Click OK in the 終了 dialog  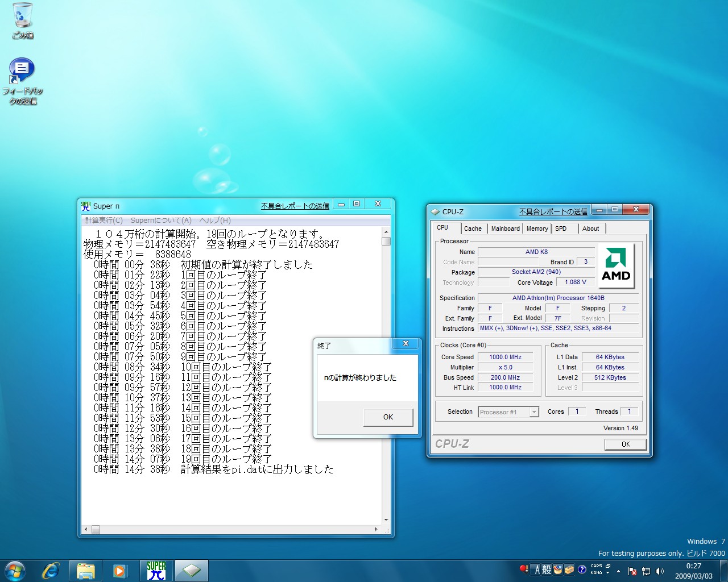[x=388, y=417]
